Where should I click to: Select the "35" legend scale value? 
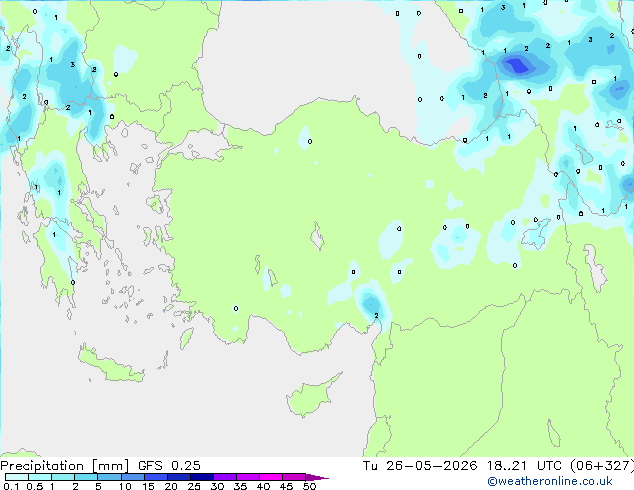(240, 486)
